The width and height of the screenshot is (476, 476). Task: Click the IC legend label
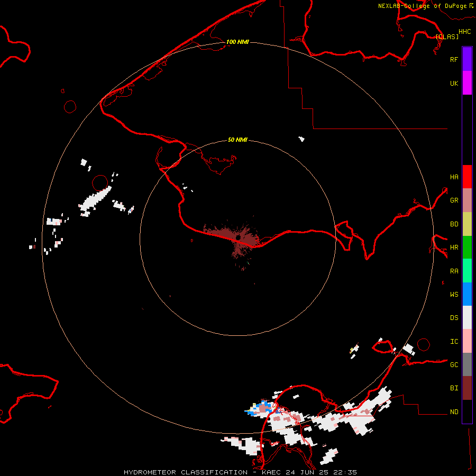pos(454,342)
